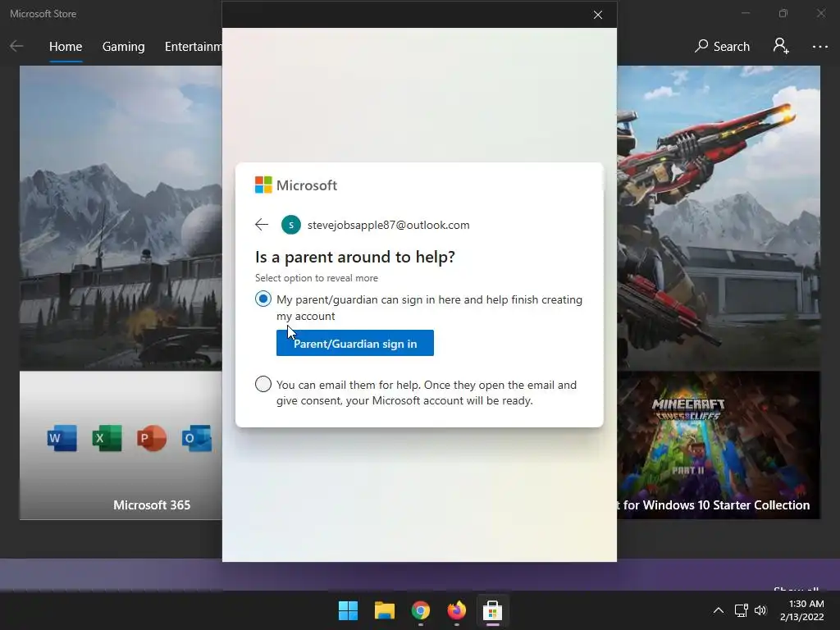Open File Explorer from taskbar
This screenshot has width=840, height=630.
coord(385,610)
